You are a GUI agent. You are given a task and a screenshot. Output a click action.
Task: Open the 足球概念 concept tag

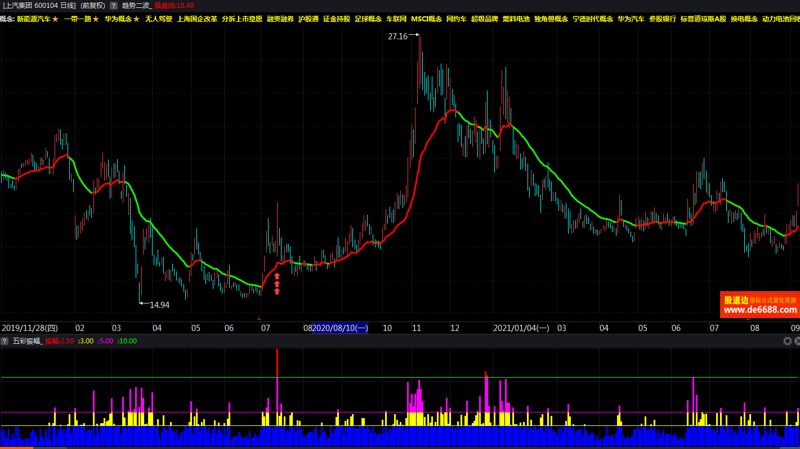(x=368, y=19)
